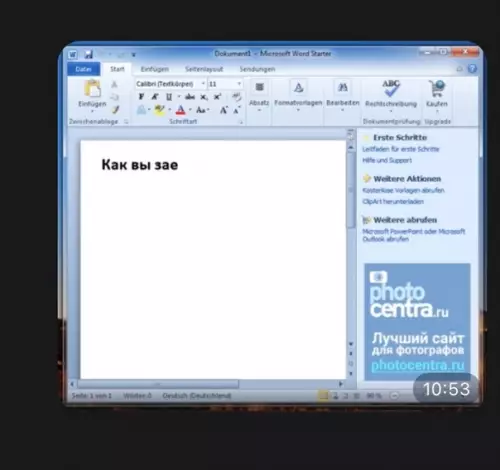Image resolution: width=500 pixels, height=470 pixels.
Task: Open the Aa change case dropdown
Action: 202,110
